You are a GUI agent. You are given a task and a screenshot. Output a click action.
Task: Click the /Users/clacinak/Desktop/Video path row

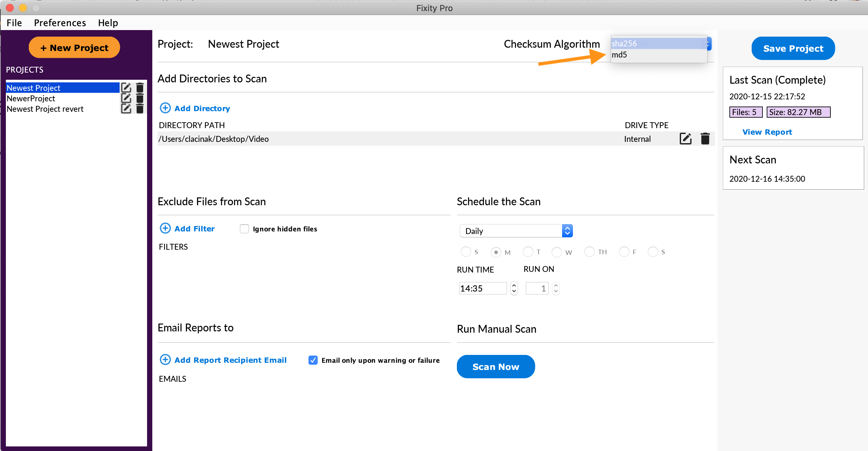point(436,139)
